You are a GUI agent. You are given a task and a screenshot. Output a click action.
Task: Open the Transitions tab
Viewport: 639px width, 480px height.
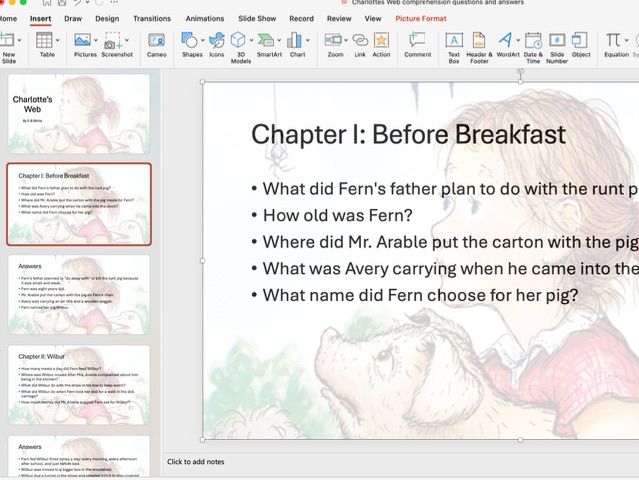coord(152,19)
